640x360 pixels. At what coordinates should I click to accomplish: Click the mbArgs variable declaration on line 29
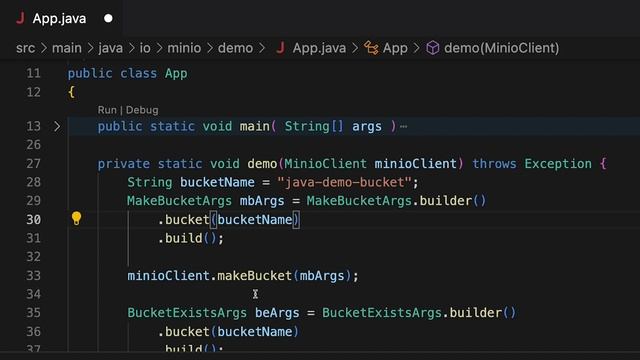pyautogui.click(x=262, y=201)
